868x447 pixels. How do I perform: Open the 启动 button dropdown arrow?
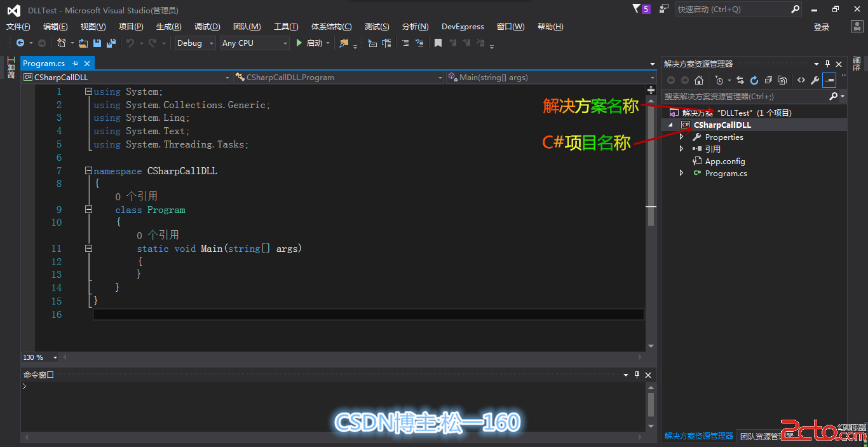(x=328, y=43)
